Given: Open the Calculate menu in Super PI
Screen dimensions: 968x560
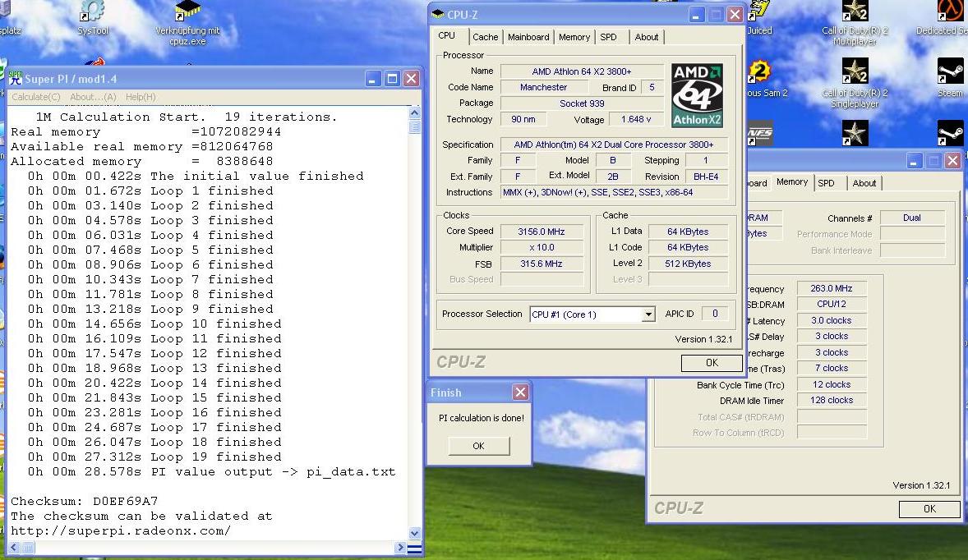Looking at the screenshot, I should coord(36,97).
